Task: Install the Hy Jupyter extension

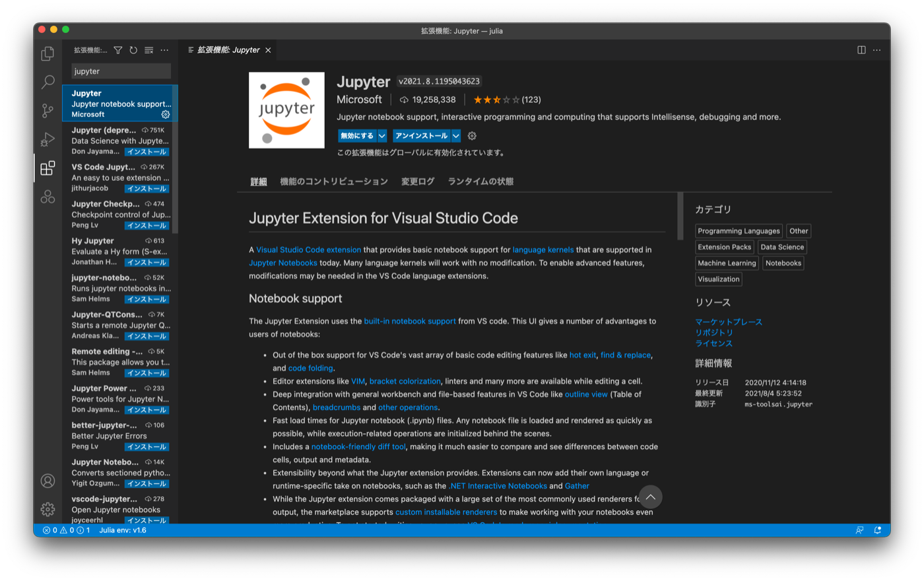Action: (147, 263)
